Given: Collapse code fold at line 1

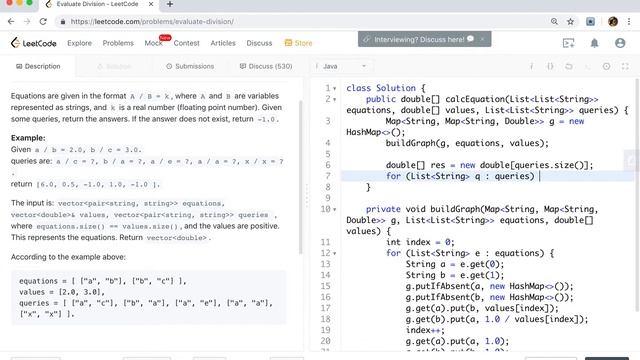Looking at the screenshot, I should tap(335, 88).
